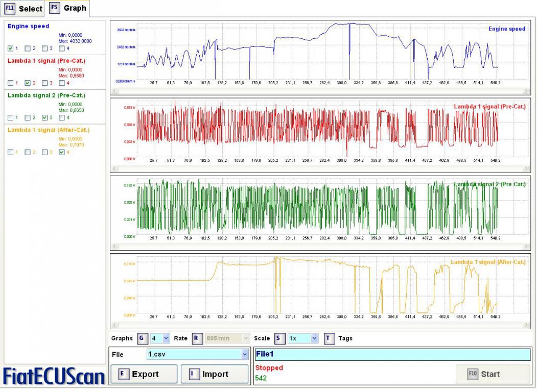The height and width of the screenshot is (392, 537).
Task: Click the T shortcut icon for Tags
Action: pyautogui.click(x=329, y=338)
